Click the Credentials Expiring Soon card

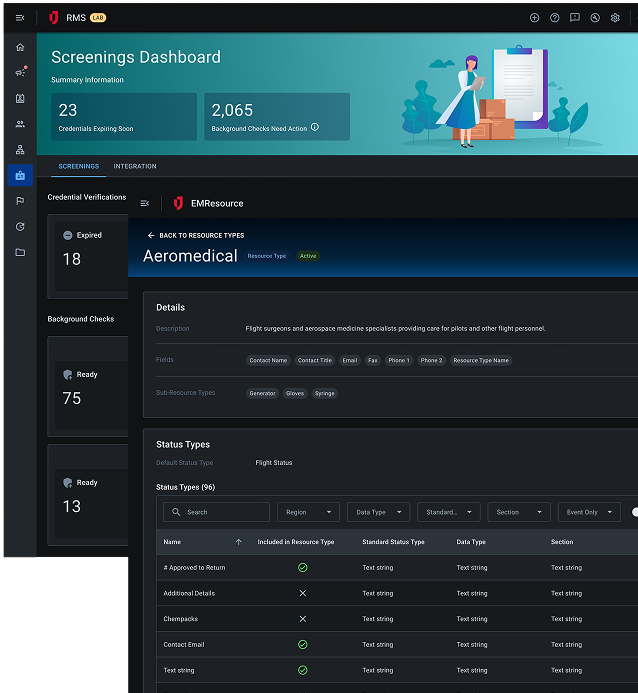pos(124,117)
